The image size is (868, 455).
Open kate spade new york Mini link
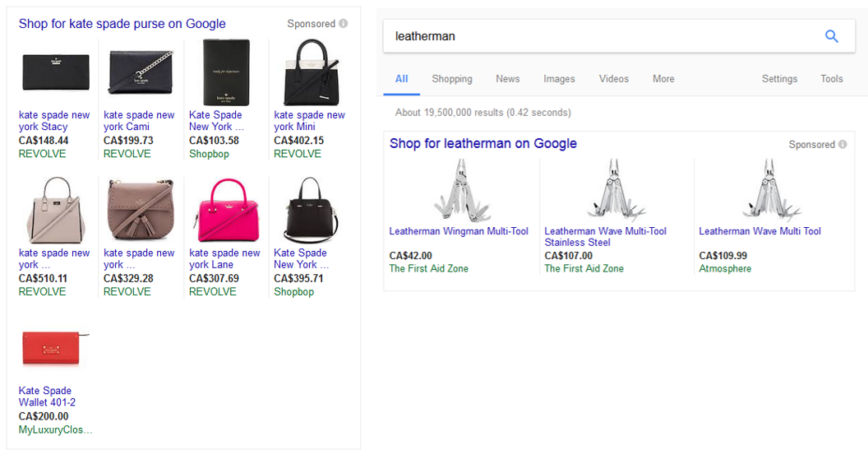(x=309, y=121)
